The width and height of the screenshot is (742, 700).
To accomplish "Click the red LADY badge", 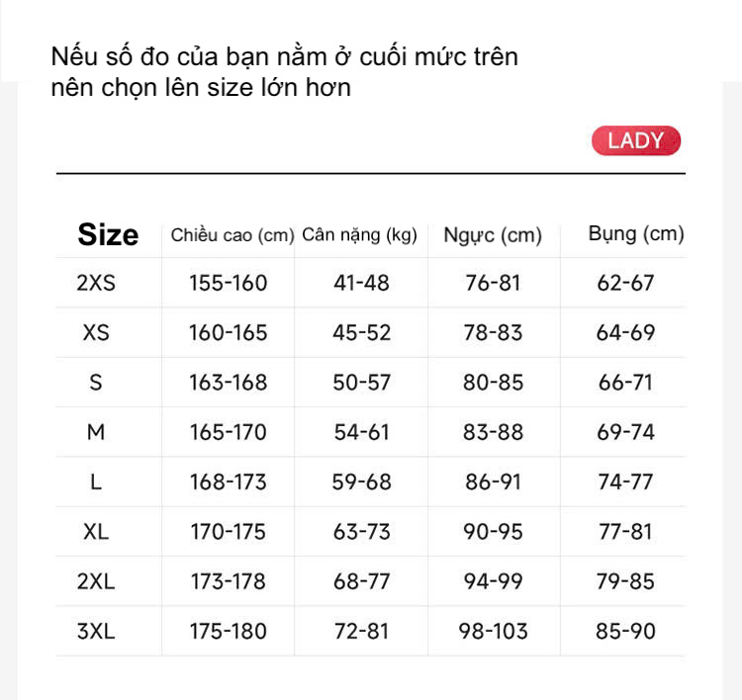I will click(636, 140).
